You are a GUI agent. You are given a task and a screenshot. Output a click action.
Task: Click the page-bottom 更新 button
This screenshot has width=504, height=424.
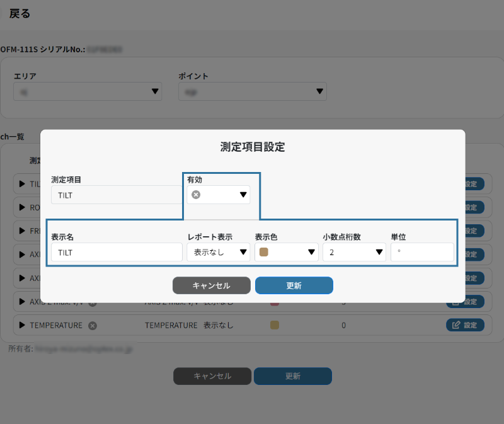pyautogui.click(x=293, y=376)
